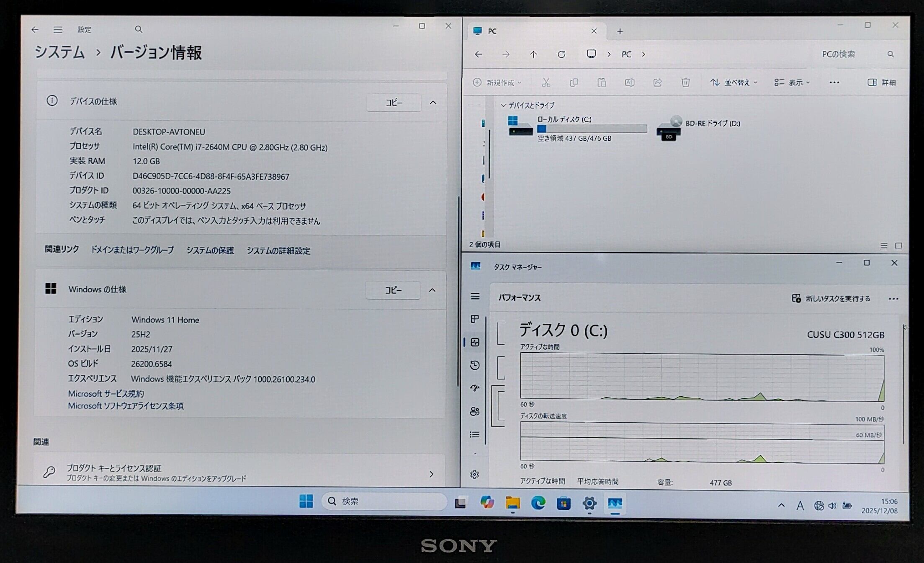Toggle the Explorer details pane button
Viewport: 924px width, 563px height.
(x=882, y=83)
